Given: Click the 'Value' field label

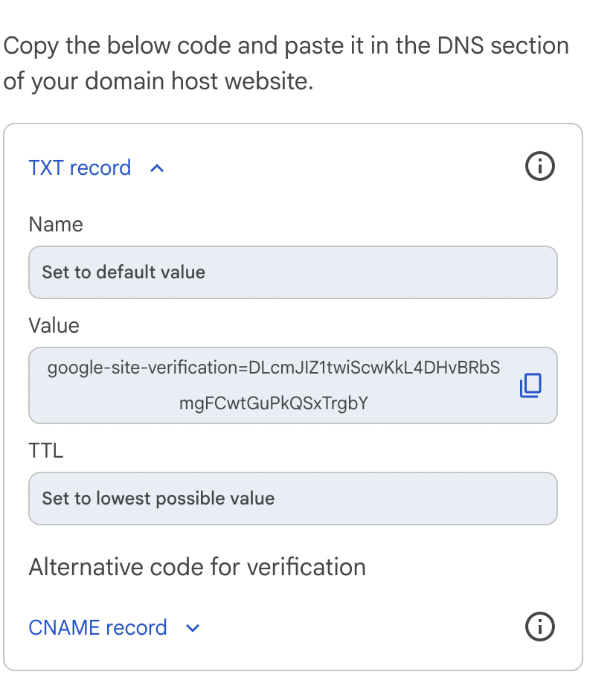Looking at the screenshot, I should tap(54, 325).
